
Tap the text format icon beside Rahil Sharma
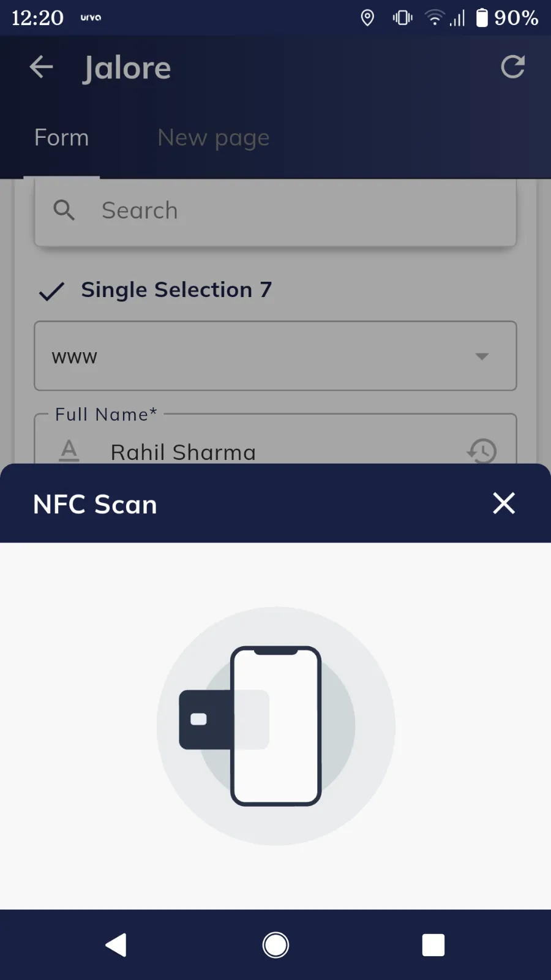69,451
